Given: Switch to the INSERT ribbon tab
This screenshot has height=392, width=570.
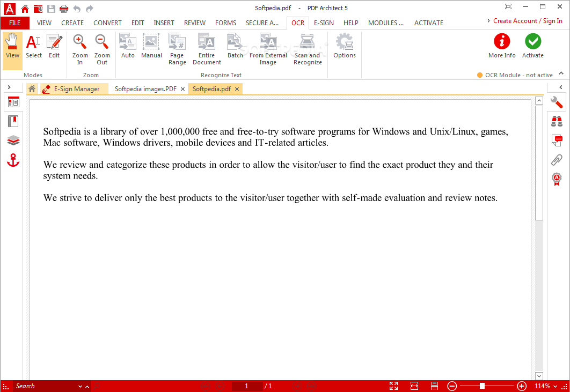Looking at the screenshot, I should pyautogui.click(x=164, y=23).
